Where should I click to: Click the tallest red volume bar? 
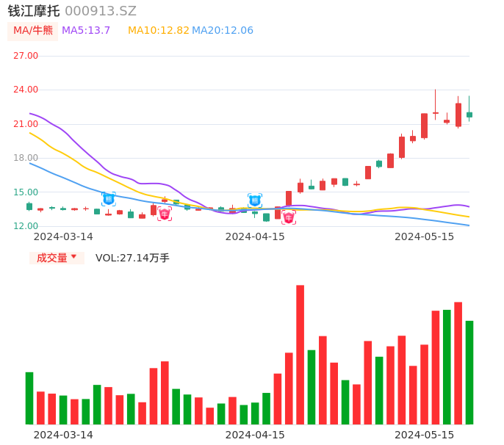300,355
